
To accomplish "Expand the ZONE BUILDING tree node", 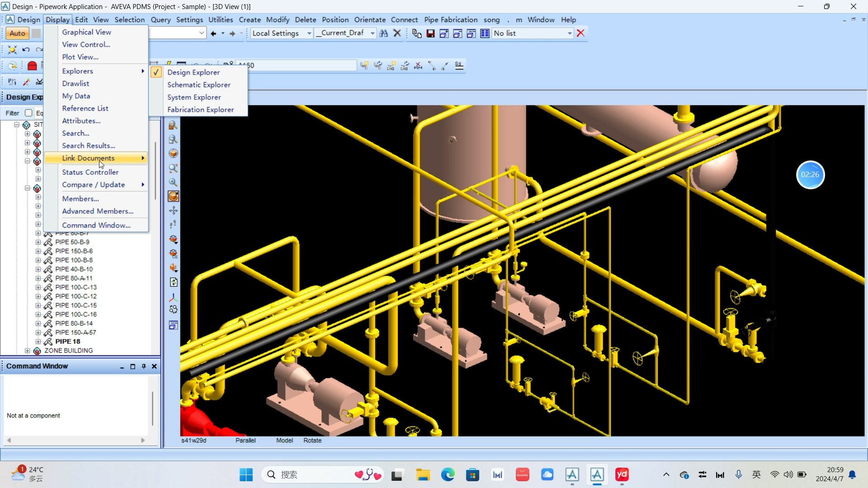I will pos(28,351).
